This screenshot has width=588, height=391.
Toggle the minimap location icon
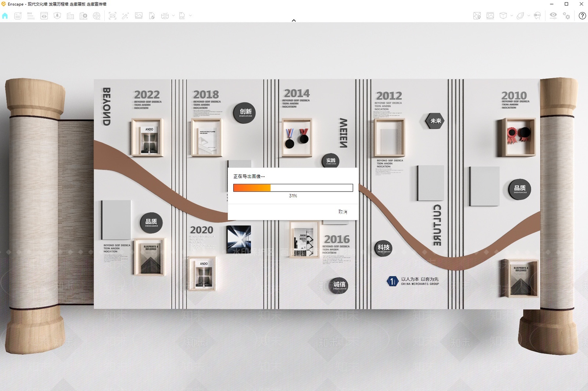477,16
